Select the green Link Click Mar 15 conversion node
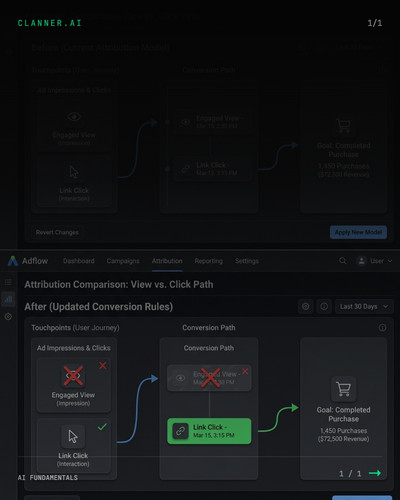Screen dimensions: 400x500 pos(209,431)
